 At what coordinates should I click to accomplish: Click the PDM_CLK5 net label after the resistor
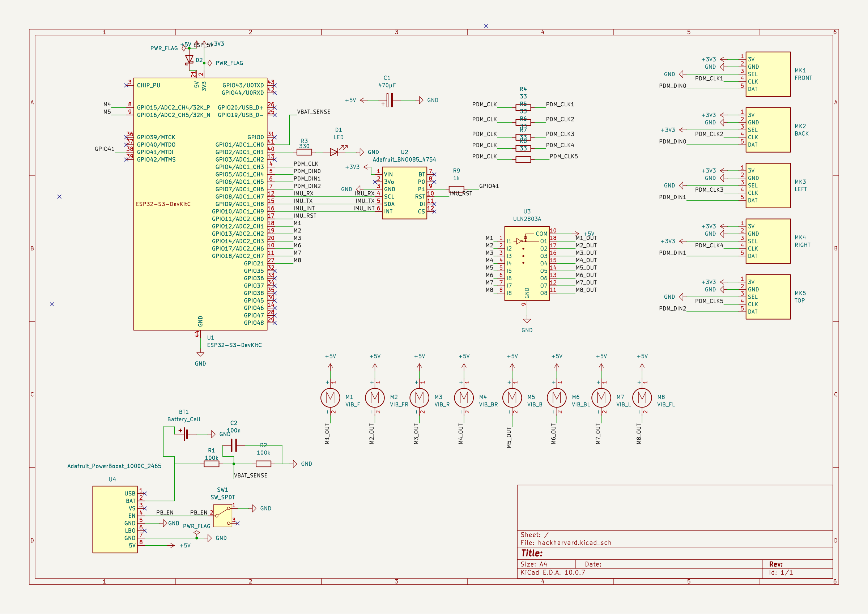pyautogui.click(x=564, y=156)
